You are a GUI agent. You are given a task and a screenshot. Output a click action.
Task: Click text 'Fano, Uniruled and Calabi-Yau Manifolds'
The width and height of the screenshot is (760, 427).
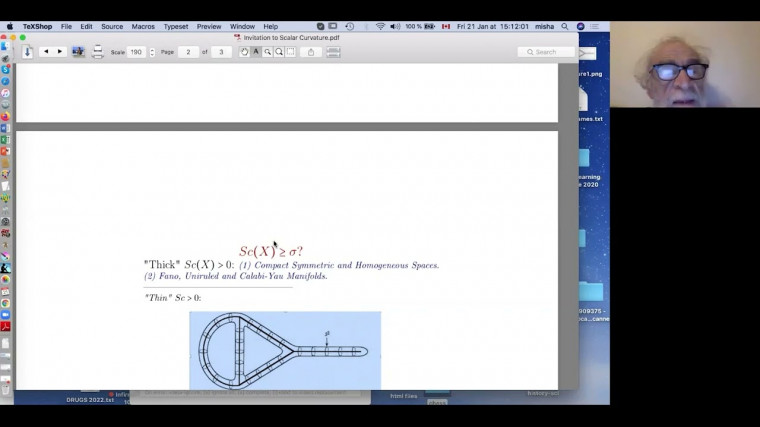point(243,276)
